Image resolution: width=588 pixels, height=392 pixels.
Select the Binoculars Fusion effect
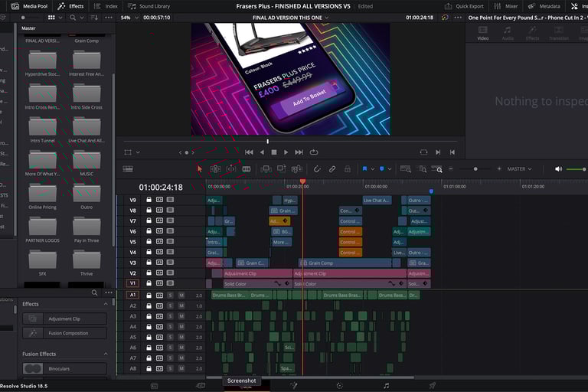pyautogui.click(x=64, y=368)
